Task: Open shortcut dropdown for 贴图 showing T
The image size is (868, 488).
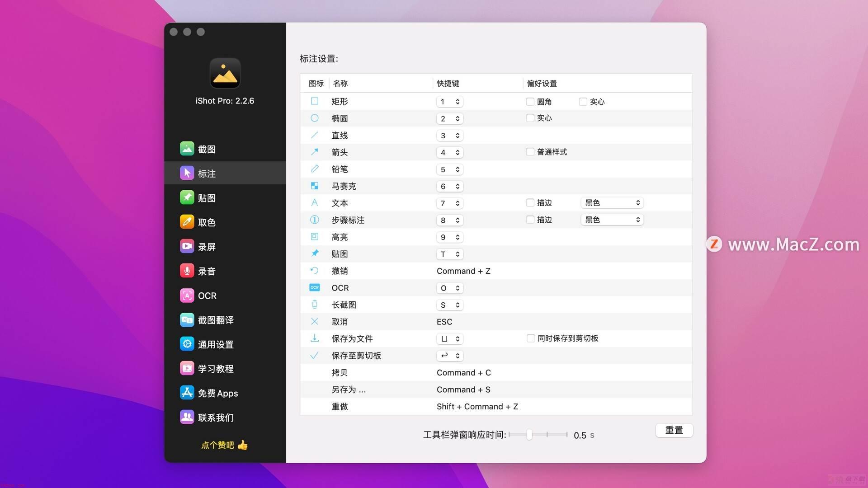Action: [x=450, y=254]
